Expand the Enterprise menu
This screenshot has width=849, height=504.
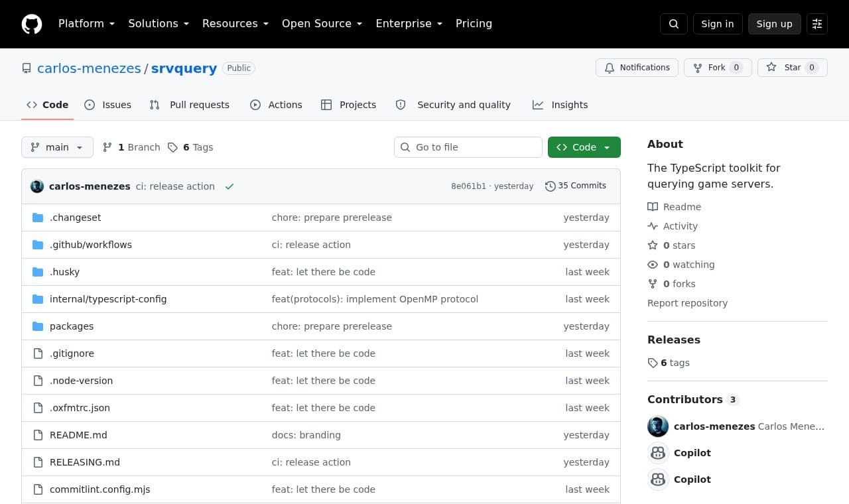pos(409,24)
